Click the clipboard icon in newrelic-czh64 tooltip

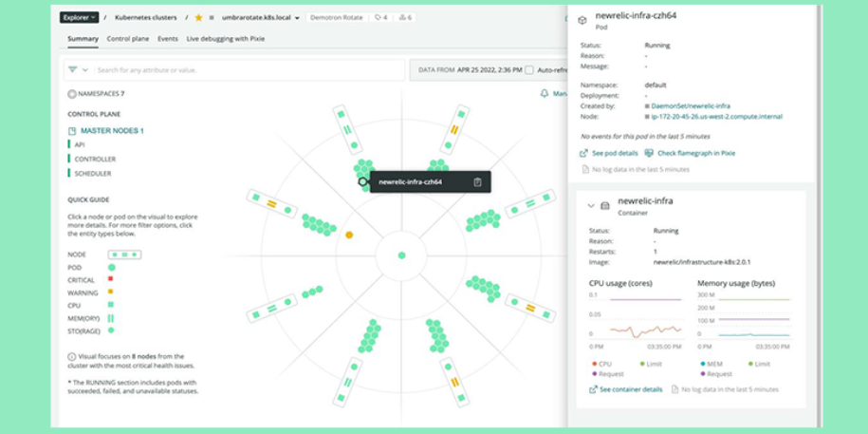tap(477, 182)
